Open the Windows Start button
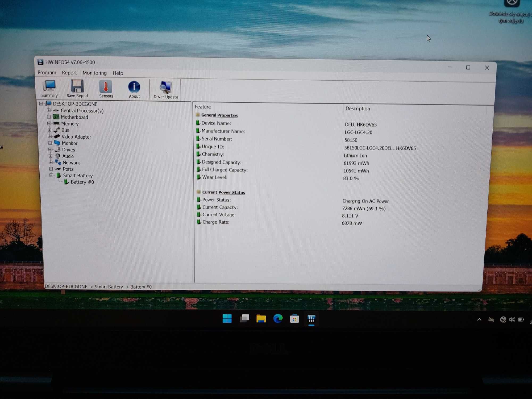532x399 pixels. click(x=227, y=318)
